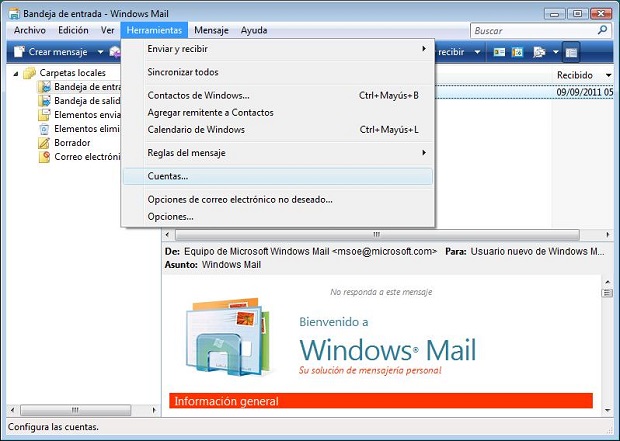Click the folder pane horizontal scrollbar thumb
The height and width of the screenshot is (441, 620).
76,410
